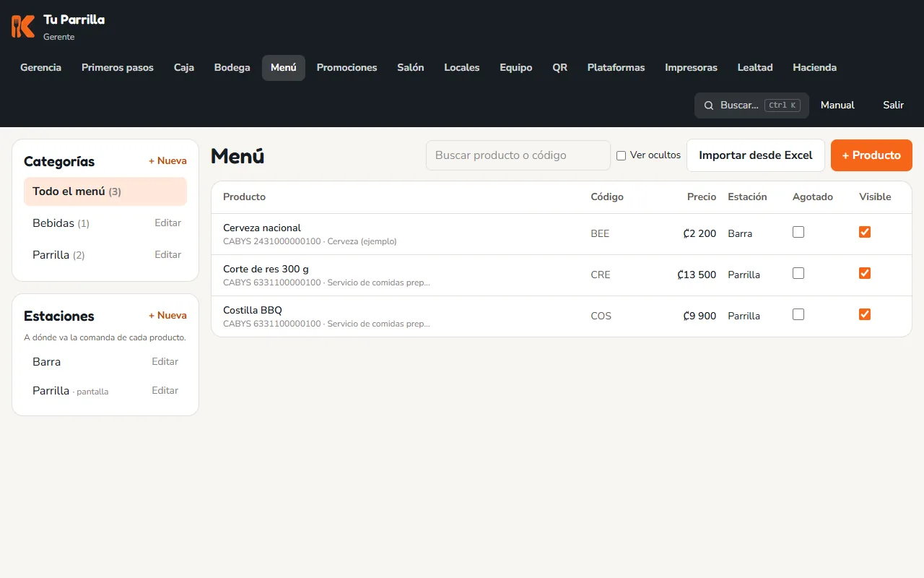
Task: Enable the Ver ocultos checkbox
Action: (x=621, y=155)
